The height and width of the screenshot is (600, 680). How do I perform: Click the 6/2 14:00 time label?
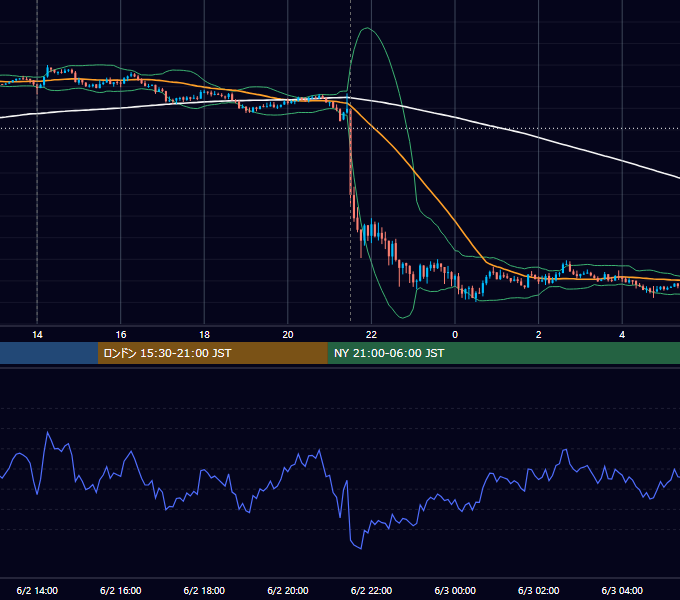coord(37,590)
